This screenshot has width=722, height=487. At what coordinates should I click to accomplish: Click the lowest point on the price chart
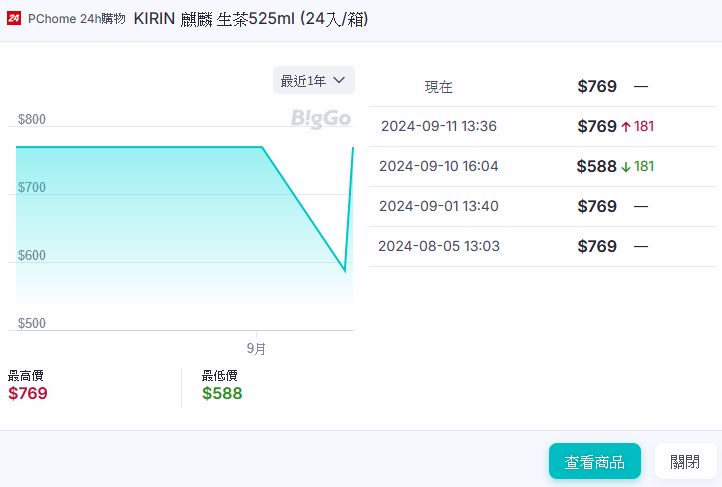(345, 271)
